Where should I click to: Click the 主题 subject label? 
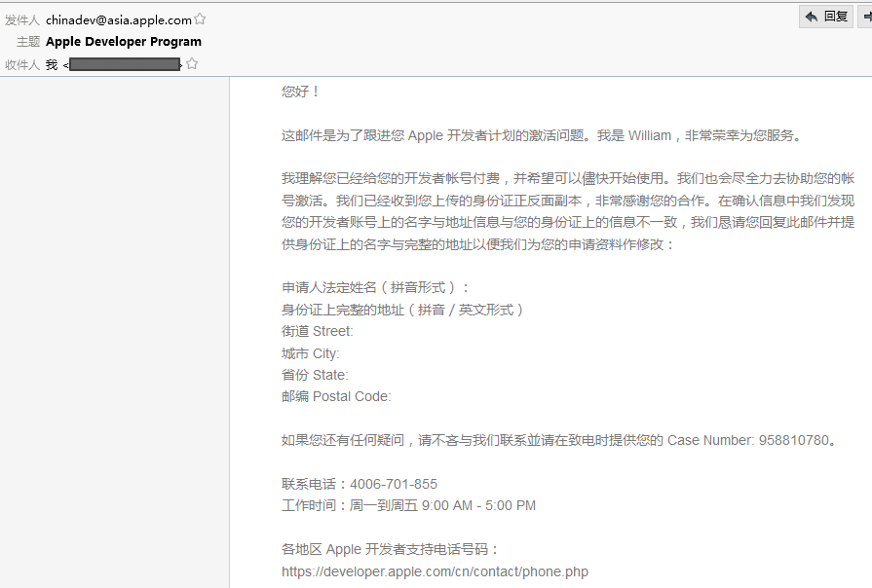(28, 42)
